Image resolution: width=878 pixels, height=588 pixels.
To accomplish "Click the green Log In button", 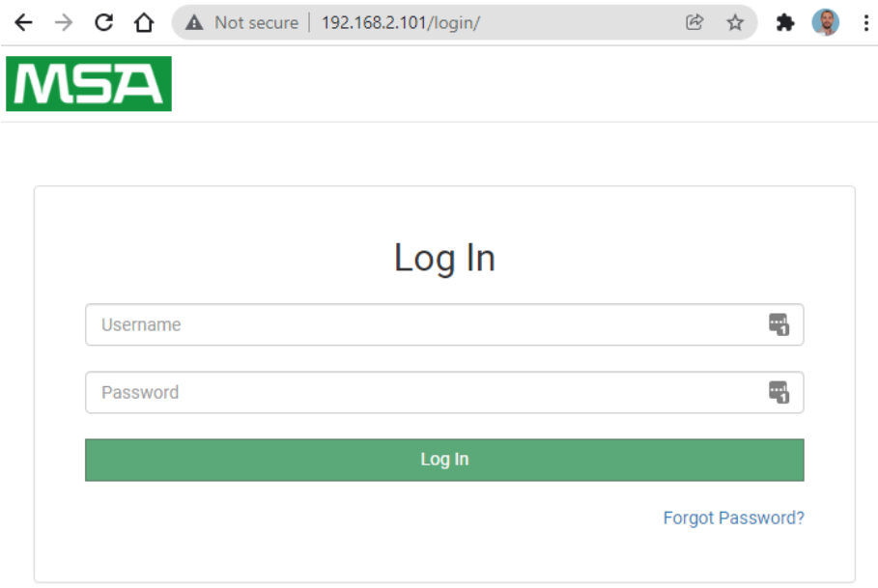I will (444, 460).
